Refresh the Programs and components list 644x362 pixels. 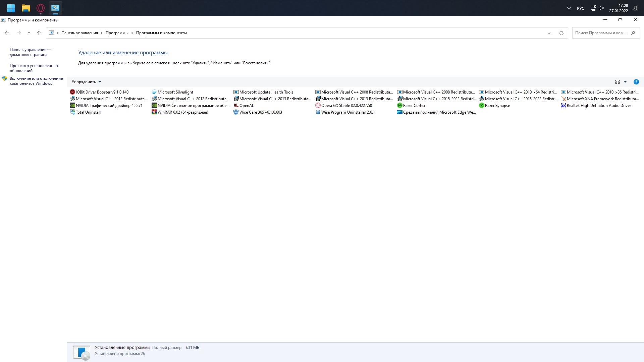561,33
